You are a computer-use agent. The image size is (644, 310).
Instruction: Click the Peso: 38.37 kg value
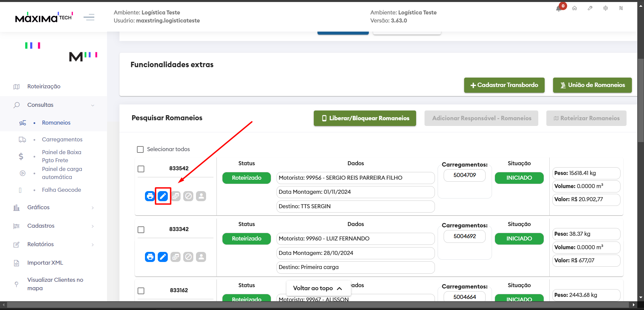coord(586,234)
